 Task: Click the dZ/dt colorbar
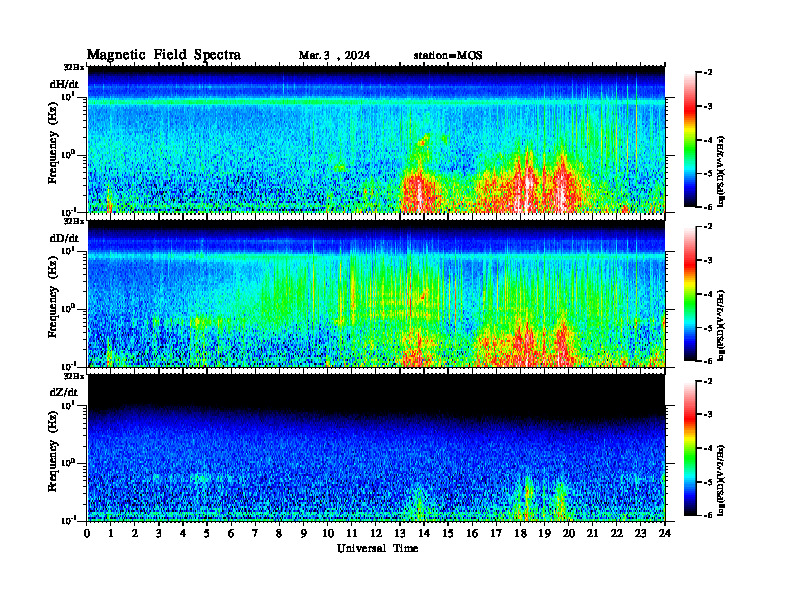tap(689, 448)
